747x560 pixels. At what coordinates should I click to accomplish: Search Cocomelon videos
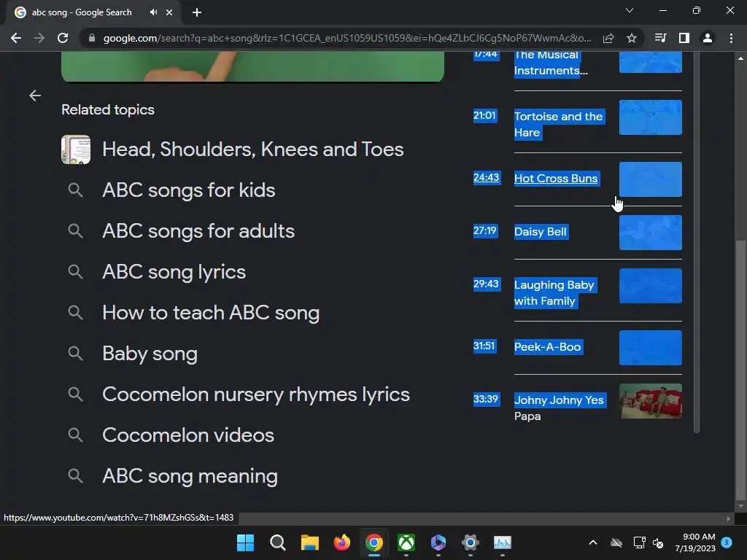point(188,435)
